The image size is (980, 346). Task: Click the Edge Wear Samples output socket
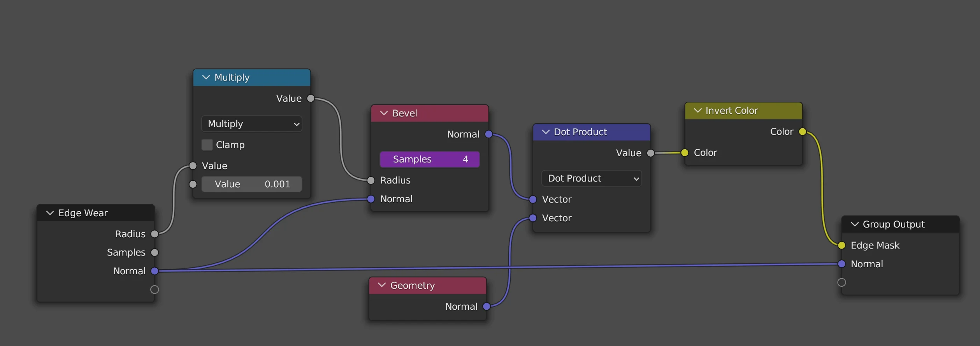pyautogui.click(x=155, y=252)
